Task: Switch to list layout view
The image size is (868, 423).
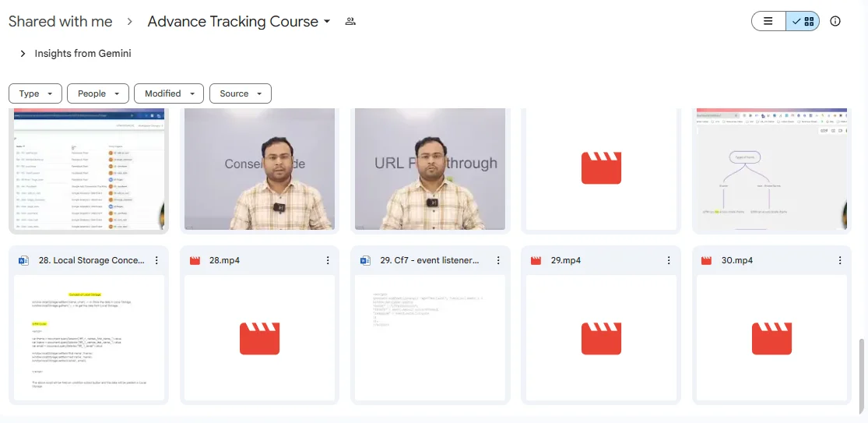Action: point(768,22)
